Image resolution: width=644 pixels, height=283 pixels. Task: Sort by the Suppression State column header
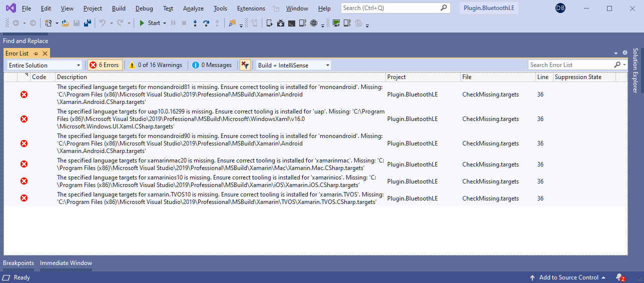click(584, 77)
